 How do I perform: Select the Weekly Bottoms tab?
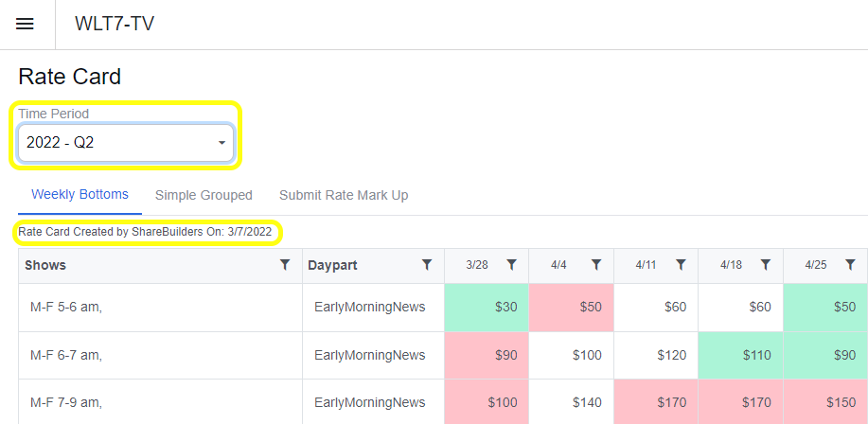click(80, 195)
